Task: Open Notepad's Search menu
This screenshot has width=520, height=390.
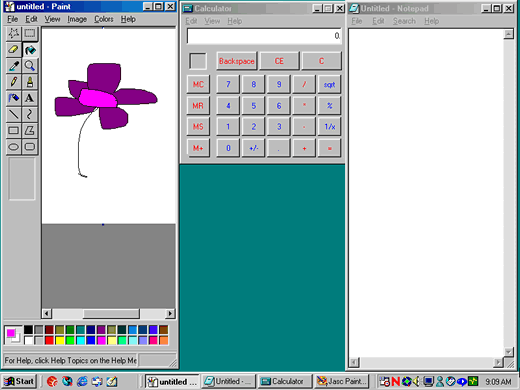Action: [404, 21]
